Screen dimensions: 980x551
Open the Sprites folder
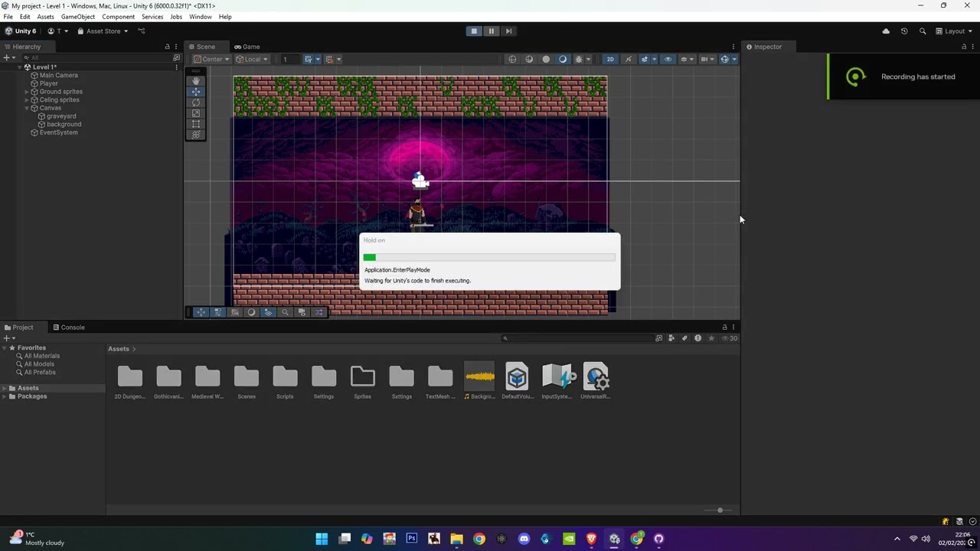point(363,382)
